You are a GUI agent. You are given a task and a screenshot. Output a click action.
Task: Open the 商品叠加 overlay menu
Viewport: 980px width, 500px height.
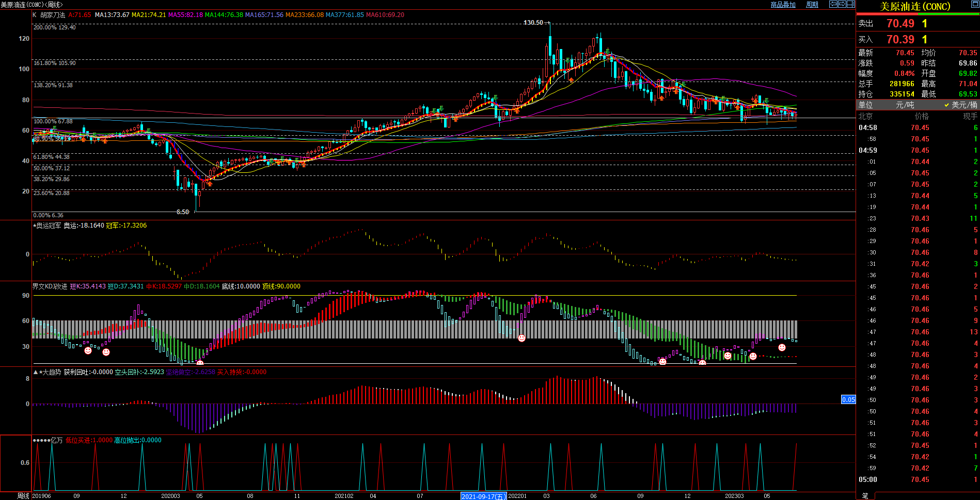[783, 5]
